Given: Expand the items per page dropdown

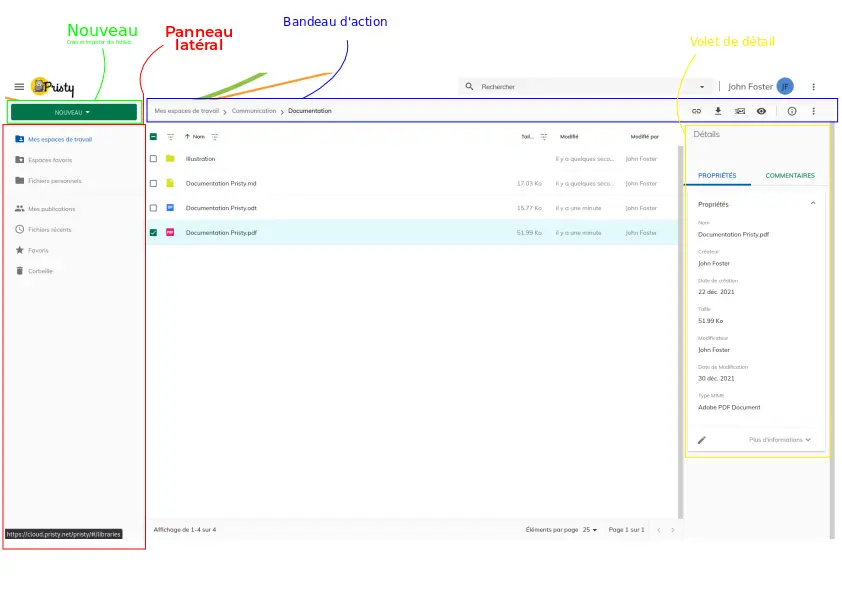Looking at the screenshot, I should point(590,530).
